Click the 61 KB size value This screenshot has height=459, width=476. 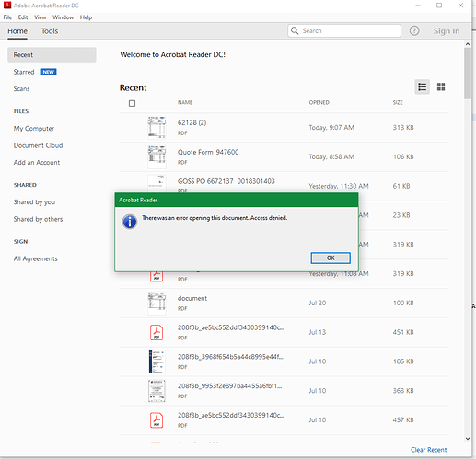401,186
